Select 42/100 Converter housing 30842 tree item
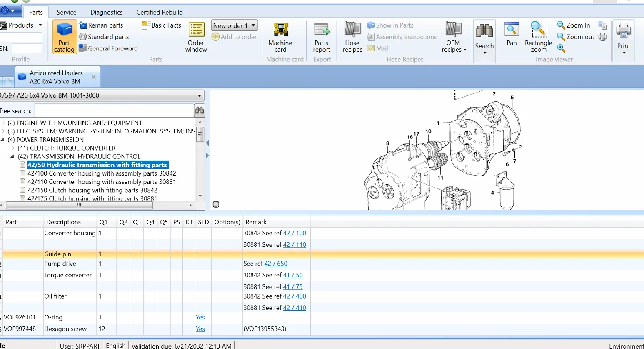644x349 pixels. point(102,173)
